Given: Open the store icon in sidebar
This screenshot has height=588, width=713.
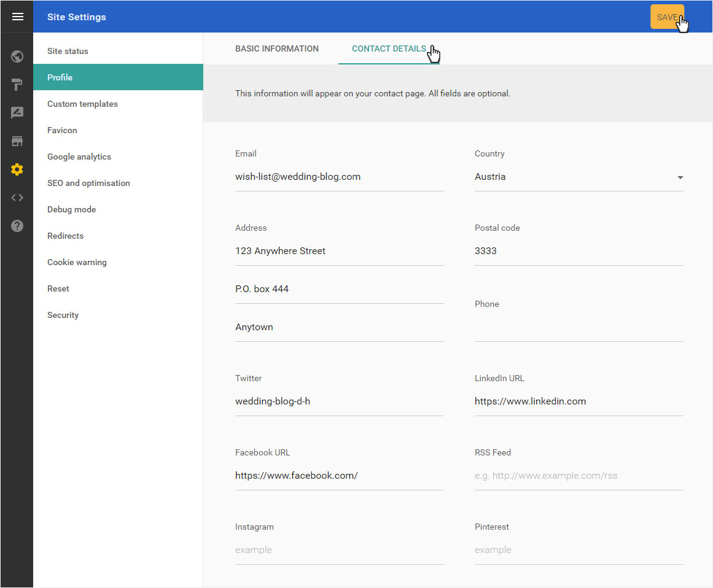Looking at the screenshot, I should coord(17,141).
